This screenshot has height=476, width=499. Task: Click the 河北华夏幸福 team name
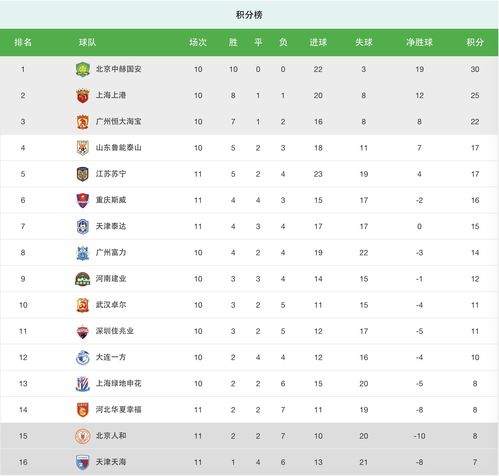click(119, 409)
